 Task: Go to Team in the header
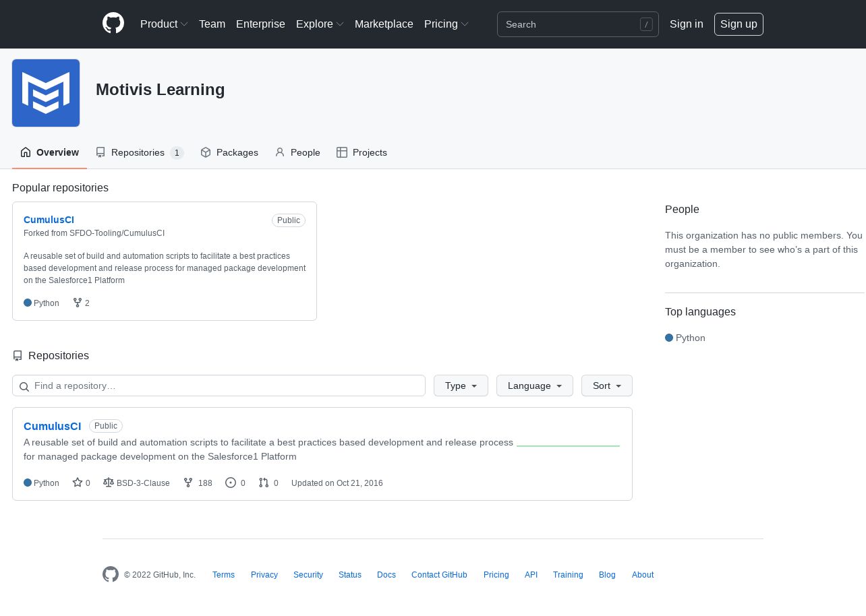(212, 24)
